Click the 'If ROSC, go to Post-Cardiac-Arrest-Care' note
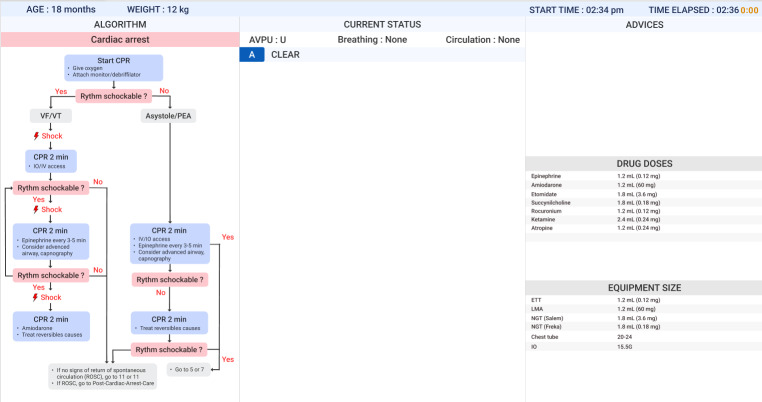 [x=105, y=383]
